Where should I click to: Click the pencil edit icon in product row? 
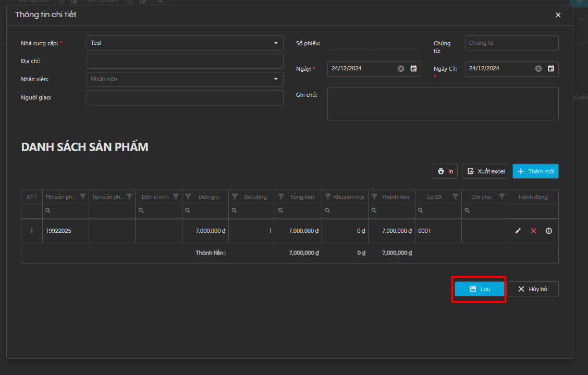click(x=518, y=231)
